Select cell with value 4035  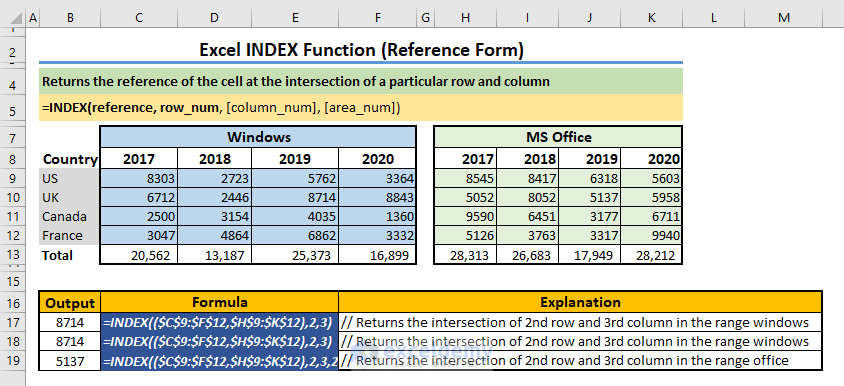pos(295,217)
